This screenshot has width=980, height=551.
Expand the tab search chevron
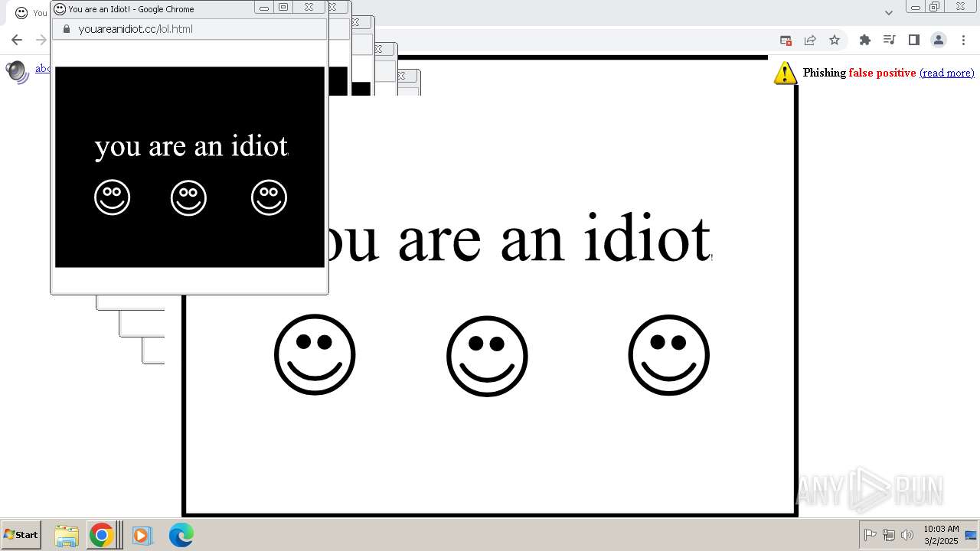pos(889,12)
